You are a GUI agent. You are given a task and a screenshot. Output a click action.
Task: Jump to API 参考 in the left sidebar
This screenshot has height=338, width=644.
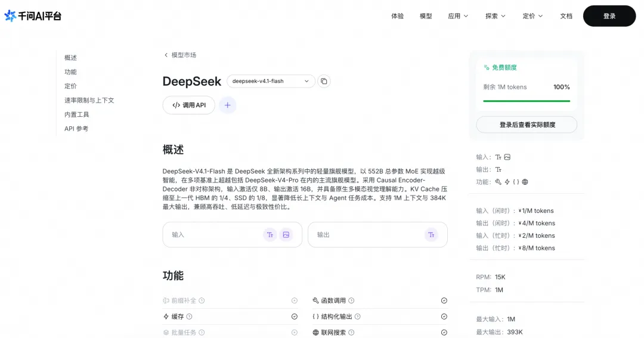click(x=76, y=129)
